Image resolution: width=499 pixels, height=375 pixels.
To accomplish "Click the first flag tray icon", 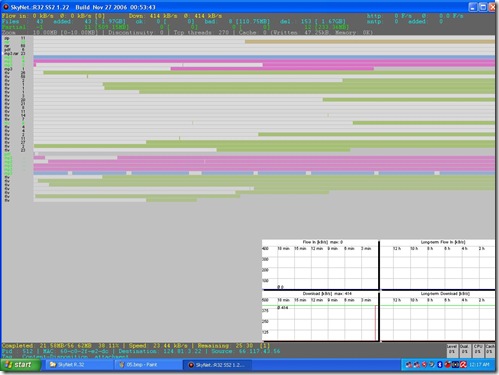I will tap(408, 365).
